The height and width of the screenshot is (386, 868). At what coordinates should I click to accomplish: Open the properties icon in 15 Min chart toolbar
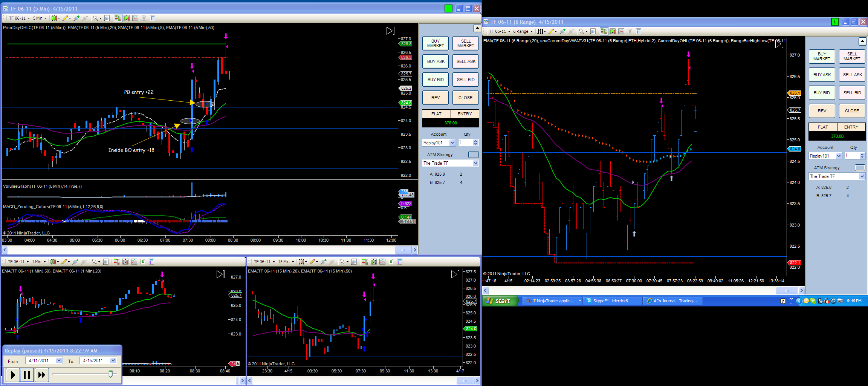[x=400, y=262]
